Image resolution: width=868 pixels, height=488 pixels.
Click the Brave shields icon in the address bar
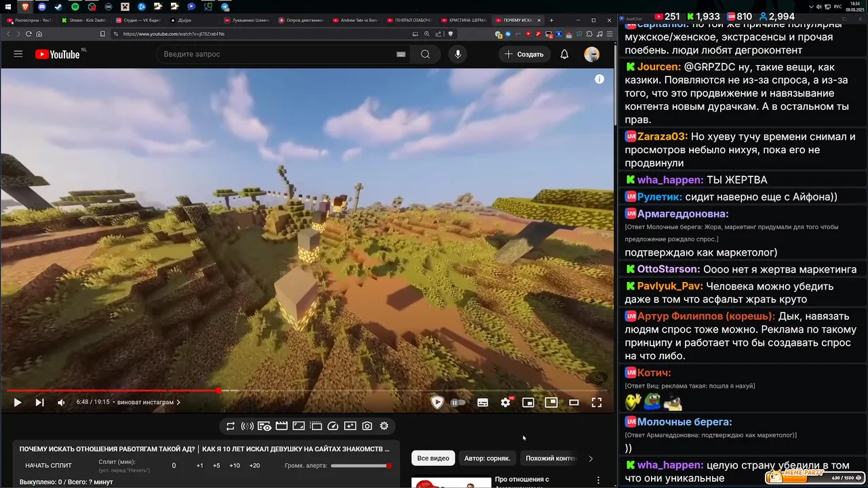click(450, 34)
